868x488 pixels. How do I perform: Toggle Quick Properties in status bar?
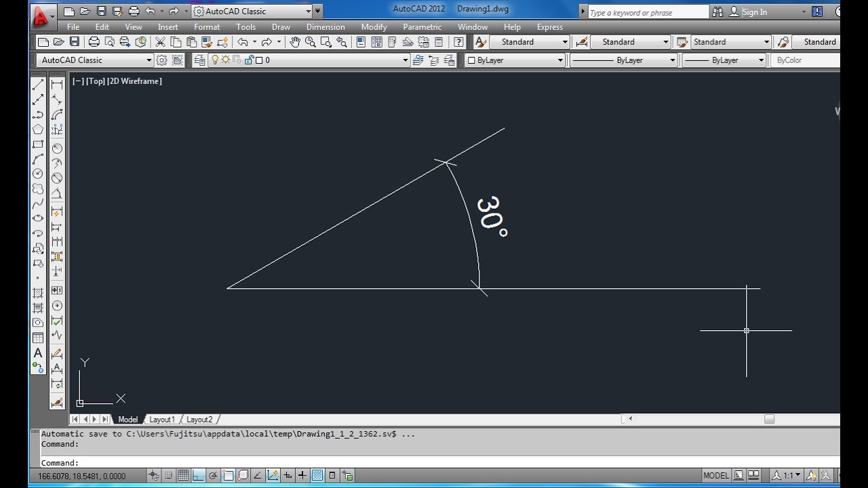point(332,476)
